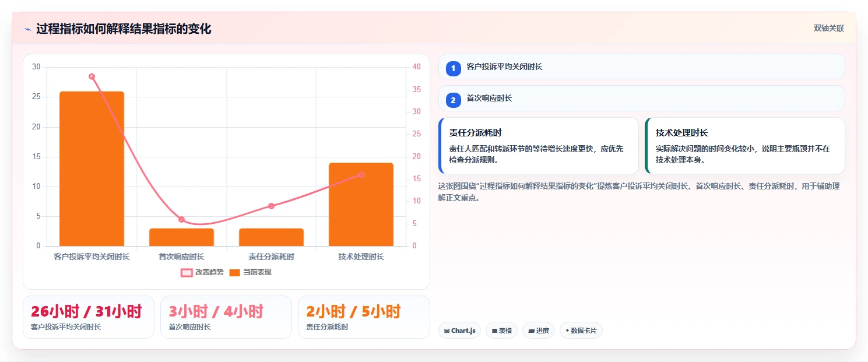
Task: Select list item 2 首次响应时长
Action: click(x=641, y=98)
